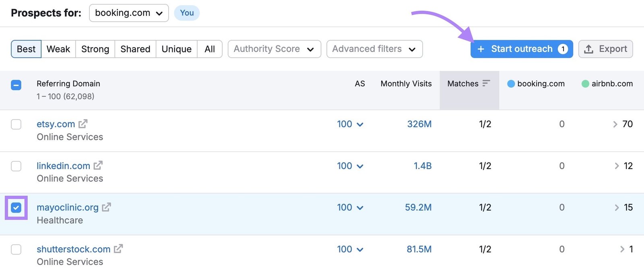
Task: Open the mayoclinic.org domain link
Action: click(68, 207)
